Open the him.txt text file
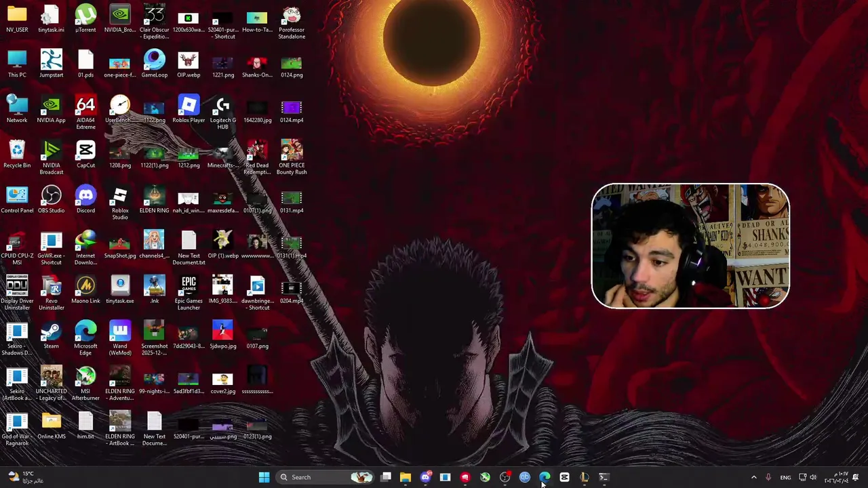The width and height of the screenshot is (868, 488). (85, 425)
